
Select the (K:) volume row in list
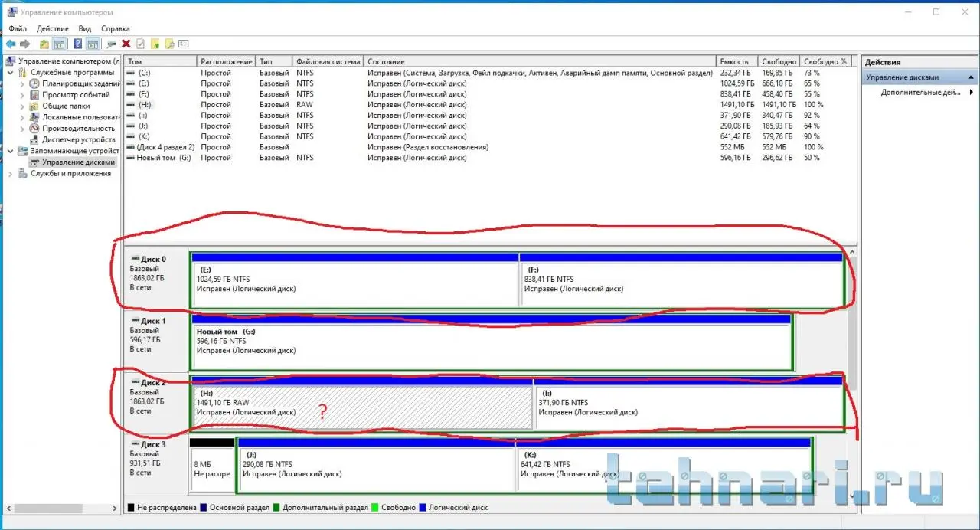click(487, 136)
